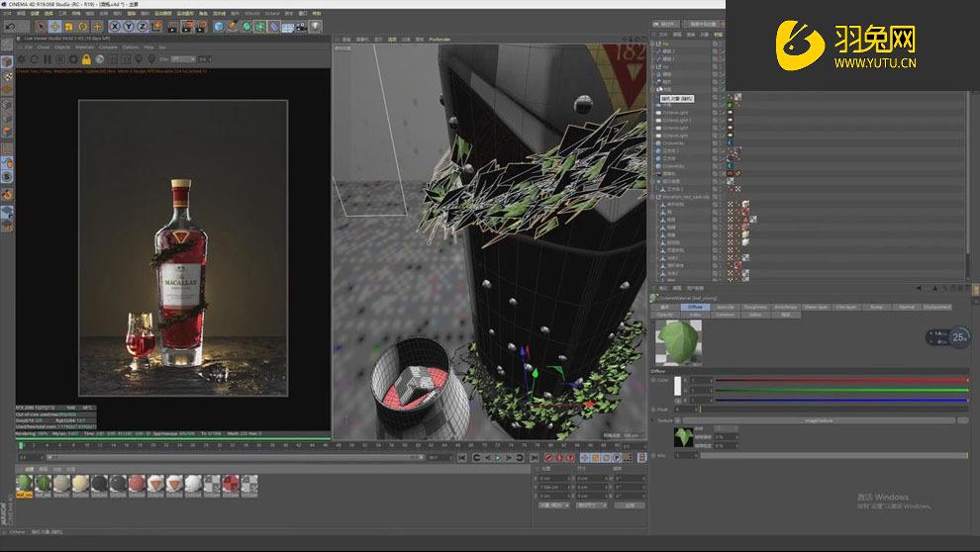Click the red color channel slider
980x552 pixels.
tap(841, 380)
